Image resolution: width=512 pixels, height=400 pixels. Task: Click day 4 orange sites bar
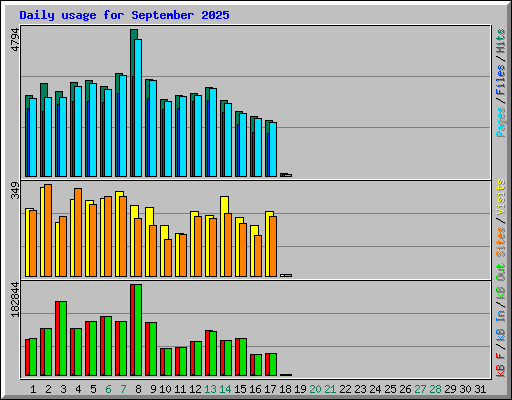[78, 232]
